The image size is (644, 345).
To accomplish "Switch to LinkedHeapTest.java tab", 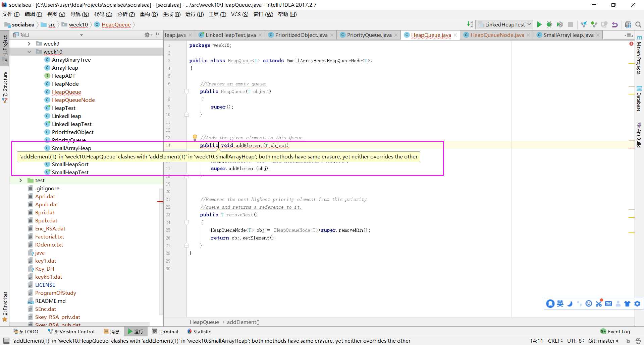I will [230, 35].
